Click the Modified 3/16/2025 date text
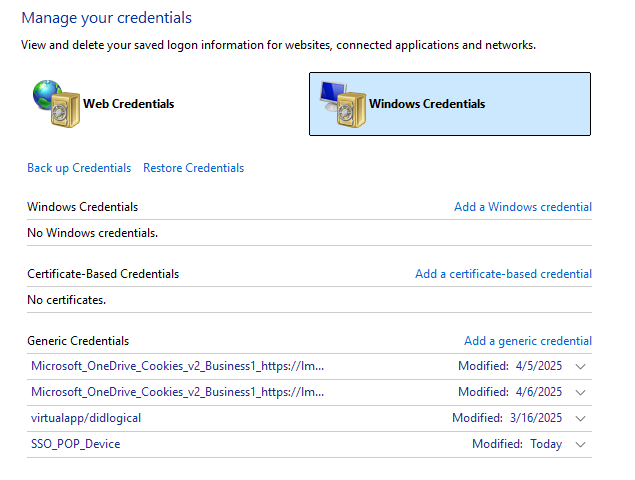 534,418
